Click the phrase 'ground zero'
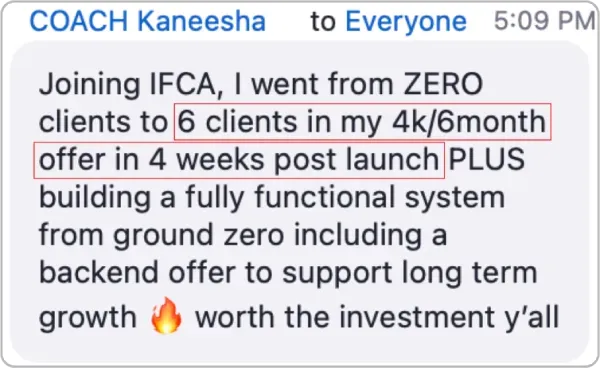Viewport: 600px width, 368px height. pyautogui.click(x=199, y=236)
